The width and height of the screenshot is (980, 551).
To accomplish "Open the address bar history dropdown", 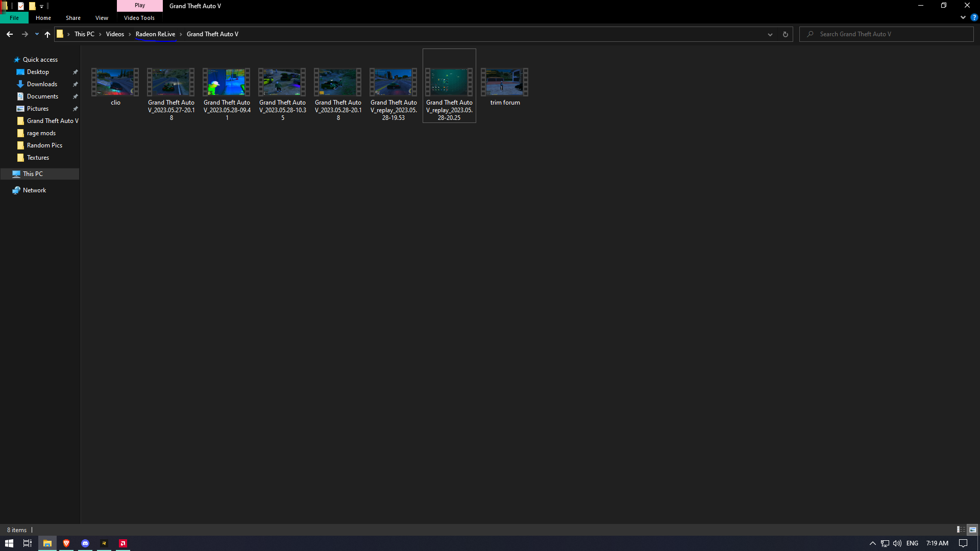I will [770, 34].
